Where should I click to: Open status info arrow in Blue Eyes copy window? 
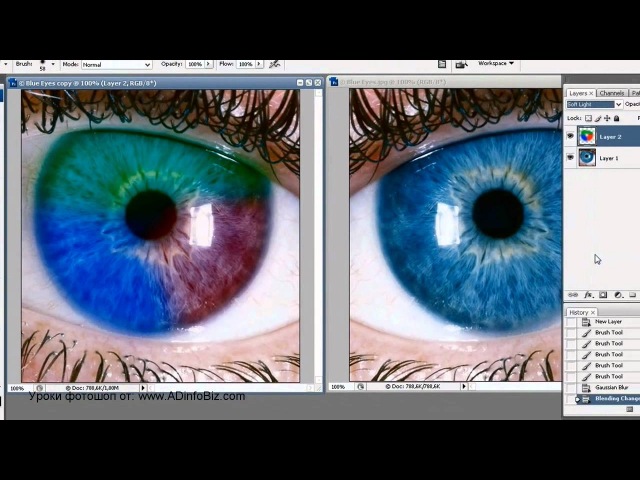[143, 388]
